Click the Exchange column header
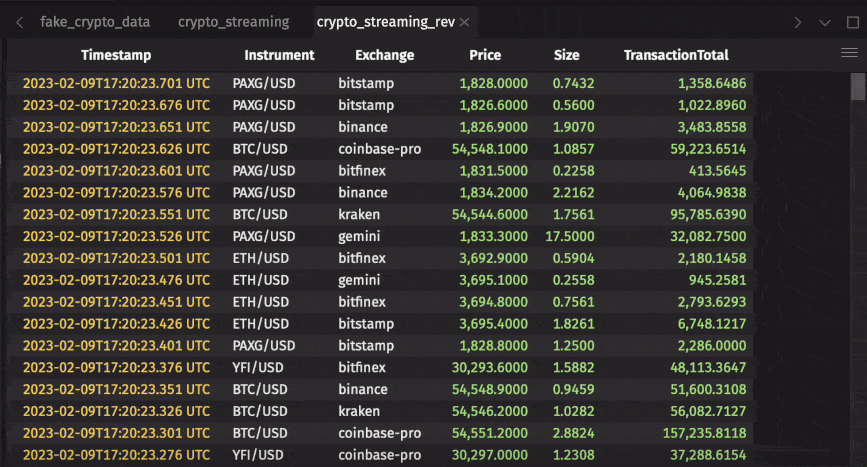Image resolution: width=867 pixels, height=467 pixels. [x=384, y=55]
